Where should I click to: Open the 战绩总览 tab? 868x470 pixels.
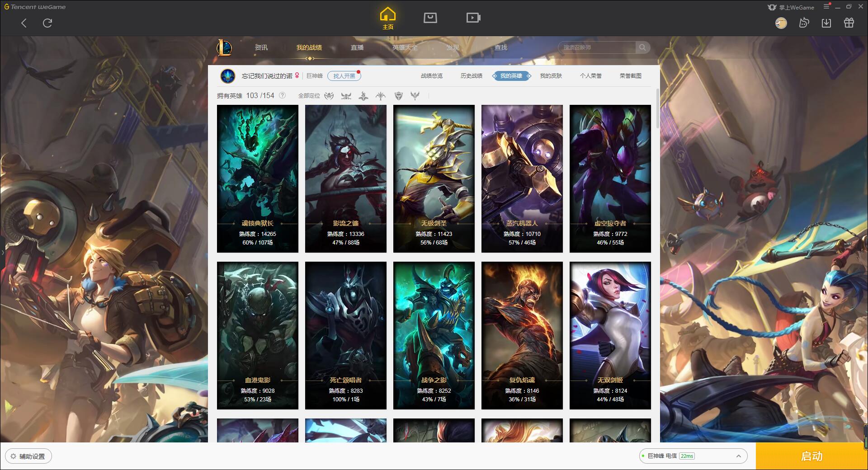[432, 76]
